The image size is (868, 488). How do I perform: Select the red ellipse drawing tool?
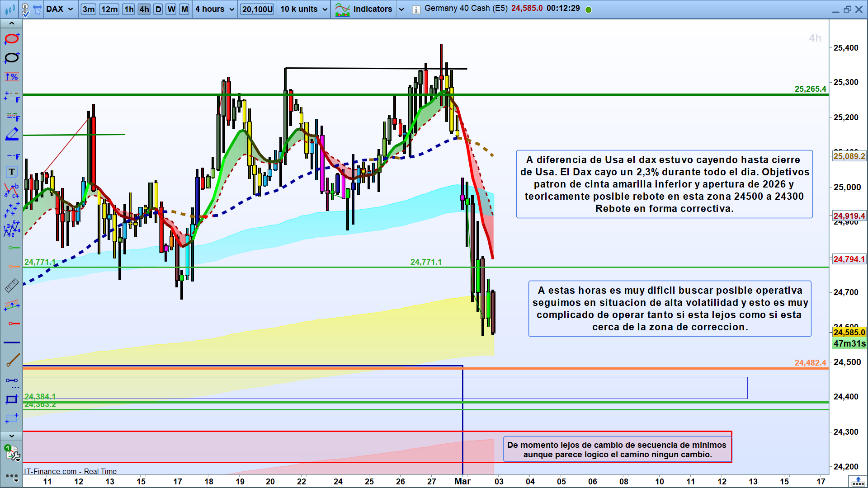[11, 38]
